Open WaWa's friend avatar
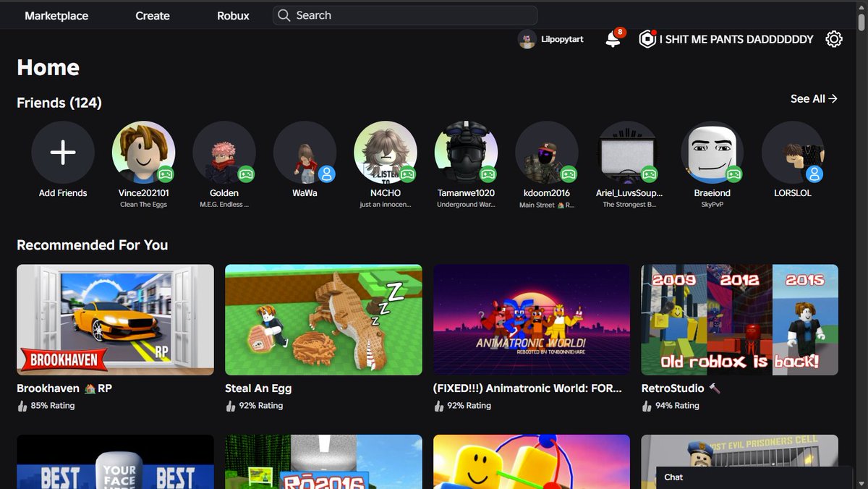Image resolution: width=868 pixels, height=489 pixels. coord(305,153)
